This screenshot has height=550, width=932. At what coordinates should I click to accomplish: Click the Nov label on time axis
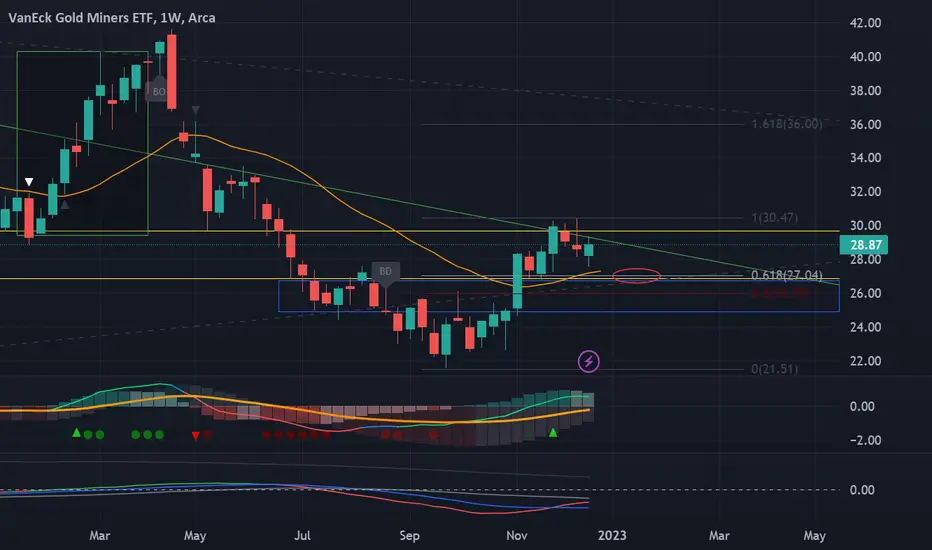(x=517, y=535)
